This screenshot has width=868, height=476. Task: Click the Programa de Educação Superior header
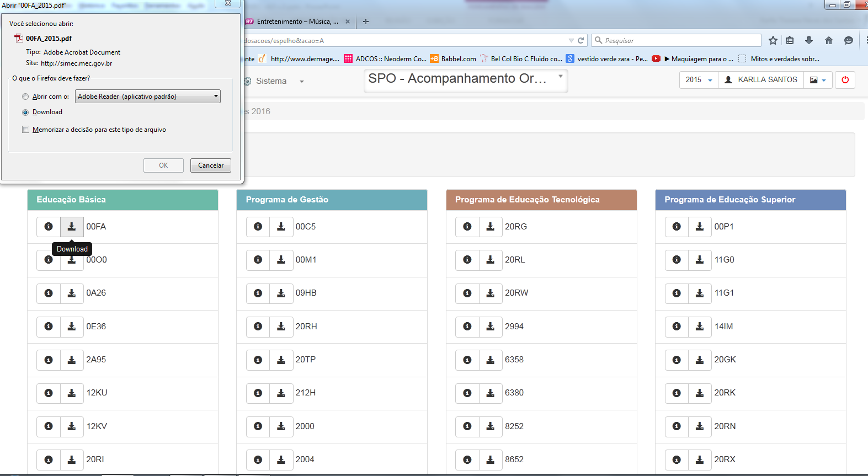[750, 200]
